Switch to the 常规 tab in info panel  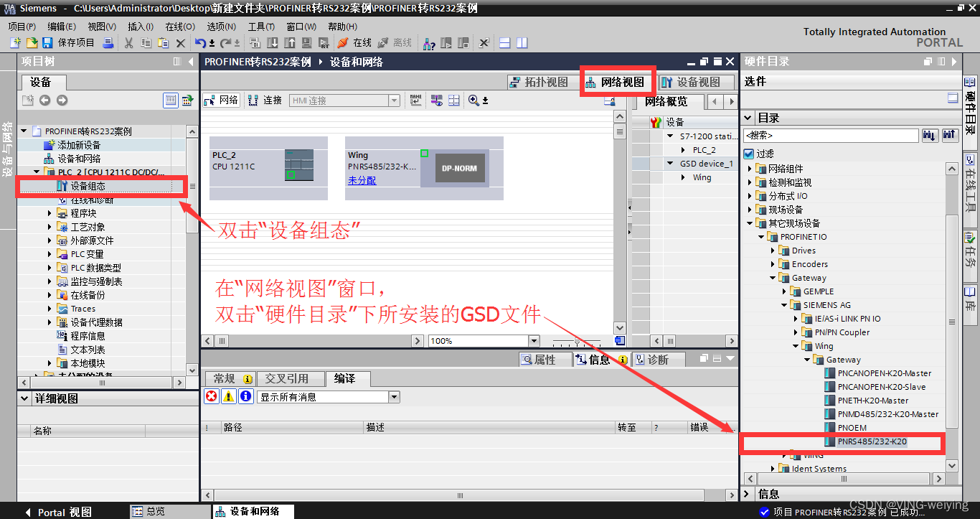230,378
